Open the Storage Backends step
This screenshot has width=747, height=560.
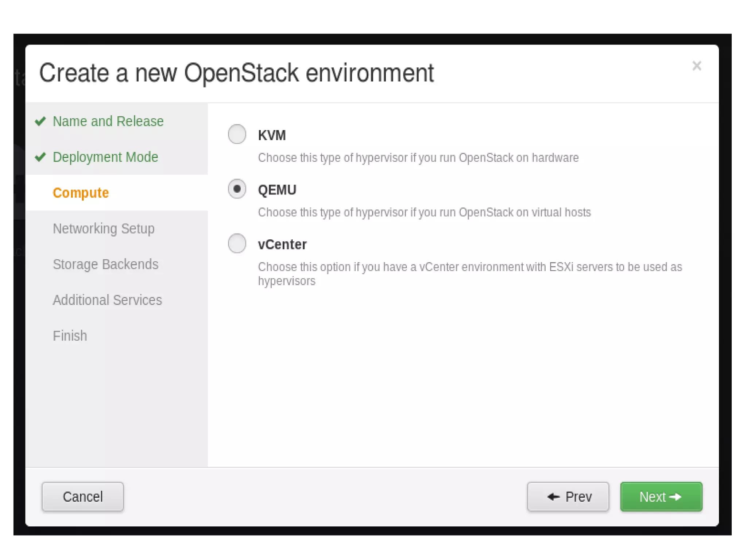tap(105, 264)
